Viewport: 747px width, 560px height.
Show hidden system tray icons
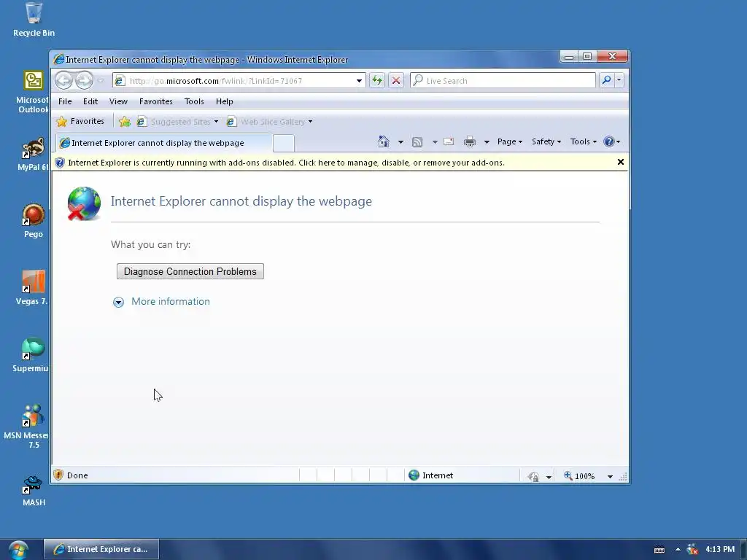678,549
